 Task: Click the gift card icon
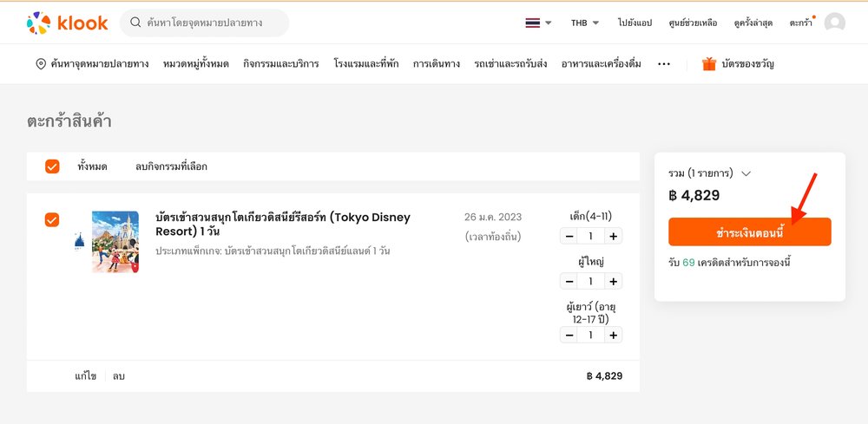[709, 63]
